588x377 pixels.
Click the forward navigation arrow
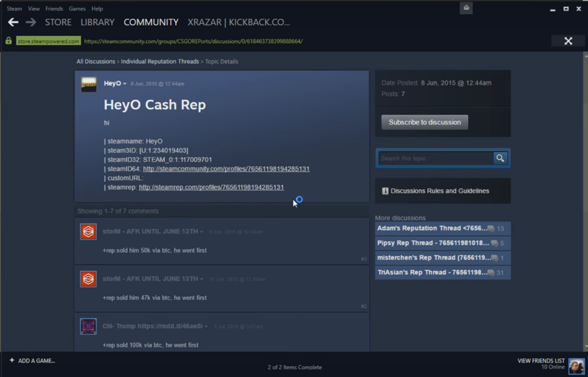(x=31, y=22)
